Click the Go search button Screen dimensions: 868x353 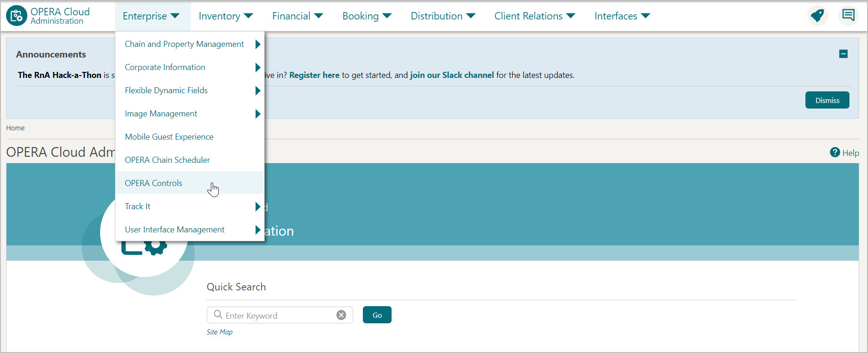tap(377, 315)
